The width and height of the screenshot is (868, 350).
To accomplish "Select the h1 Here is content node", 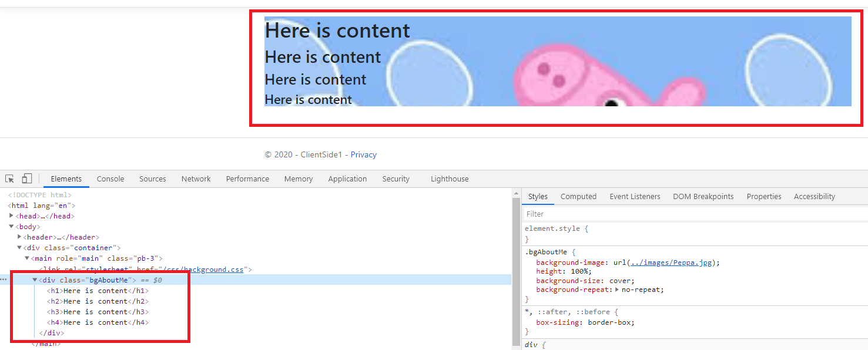I will 98,291.
